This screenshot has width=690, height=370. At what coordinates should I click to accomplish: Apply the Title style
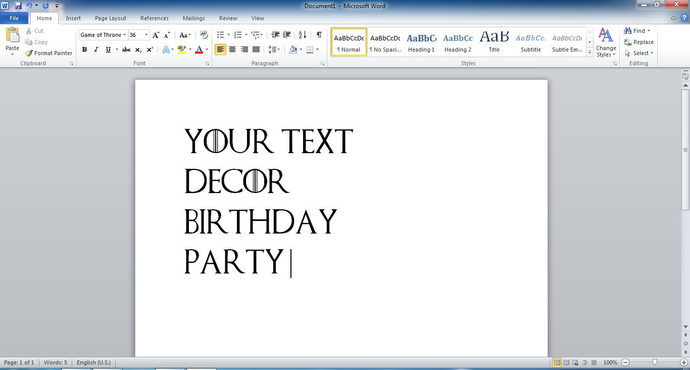pos(494,42)
